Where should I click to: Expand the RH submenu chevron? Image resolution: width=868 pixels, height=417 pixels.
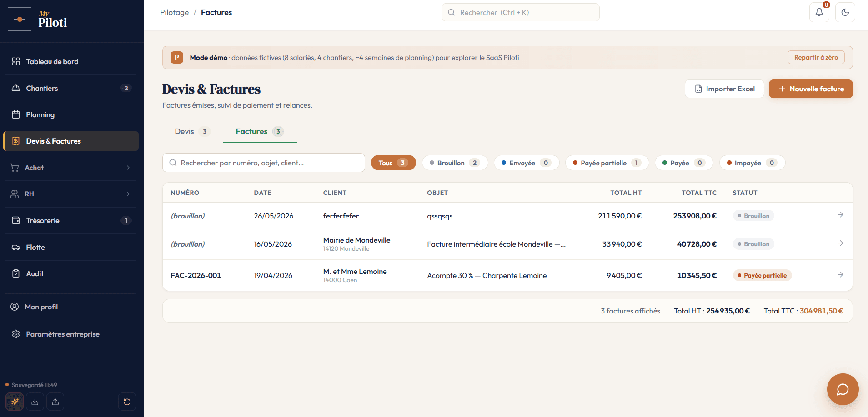coord(128,194)
